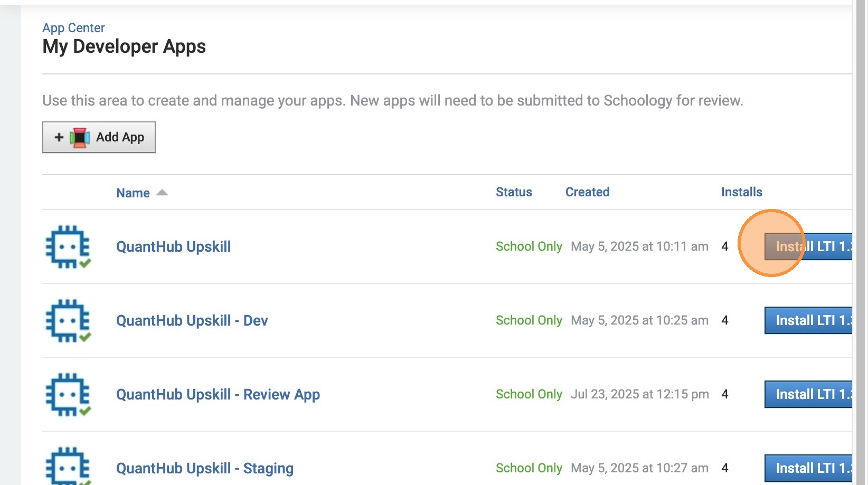Open the App Center breadcrumb link

[x=73, y=28]
